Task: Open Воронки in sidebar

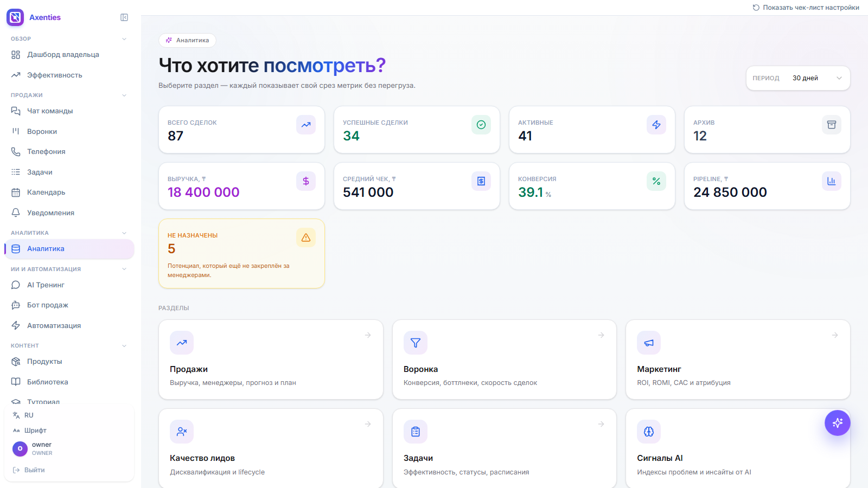Action: (x=69, y=132)
